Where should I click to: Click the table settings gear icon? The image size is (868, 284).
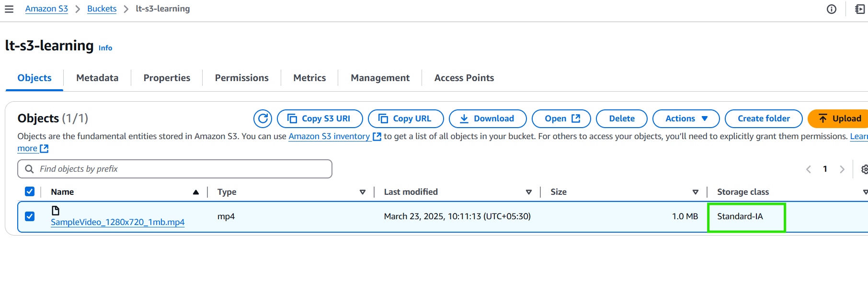click(x=864, y=169)
